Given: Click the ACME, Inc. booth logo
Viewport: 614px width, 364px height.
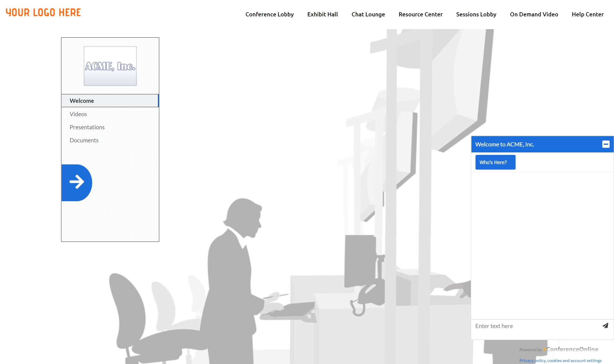Looking at the screenshot, I should click(x=110, y=66).
